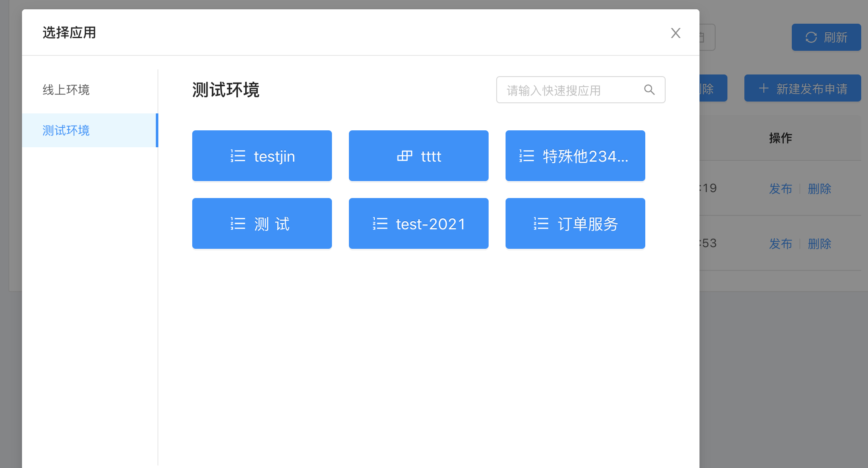
Task: Choose the 订单服务 application
Action: [575, 223]
